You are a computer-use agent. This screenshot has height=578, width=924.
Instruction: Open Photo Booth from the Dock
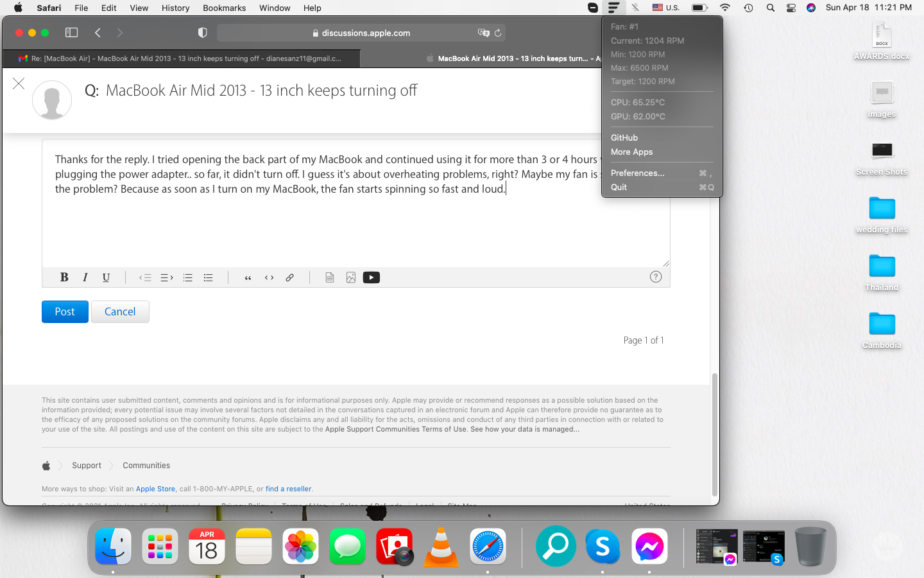pos(395,547)
